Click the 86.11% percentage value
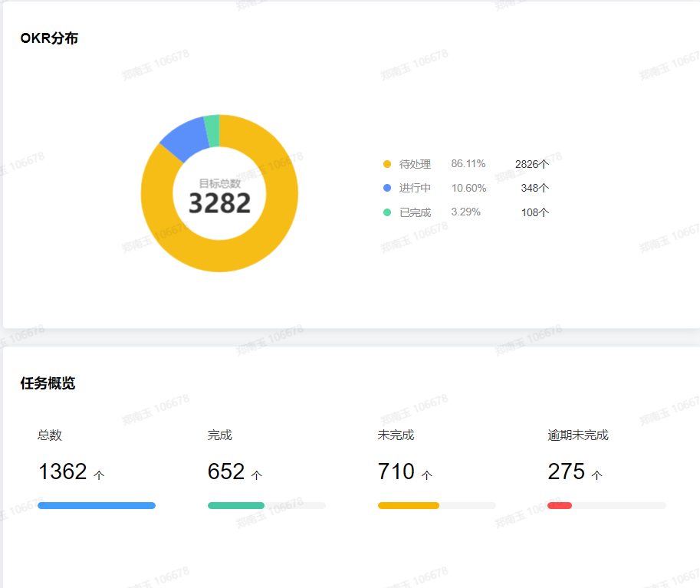 [468, 164]
